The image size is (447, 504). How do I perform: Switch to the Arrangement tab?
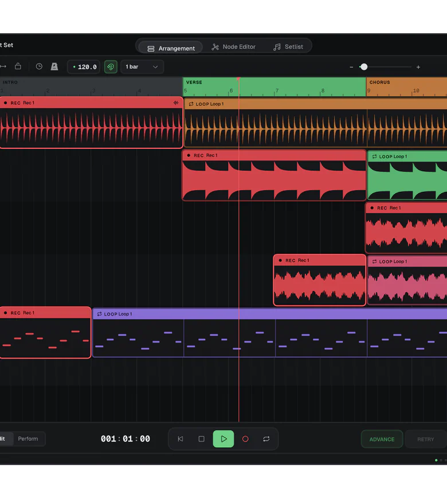coord(171,48)
